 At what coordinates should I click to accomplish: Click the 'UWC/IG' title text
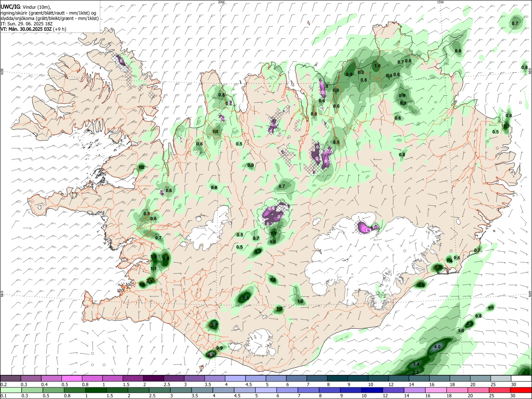click(x=10, y=7)
